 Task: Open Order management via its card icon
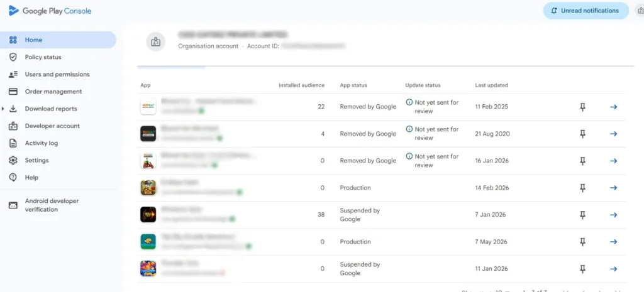pos(13,92)
